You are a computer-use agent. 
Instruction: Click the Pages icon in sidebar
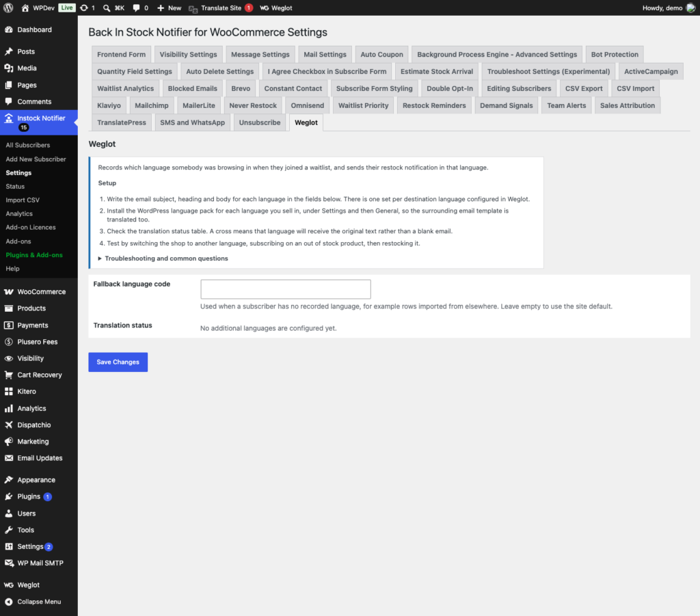tap(8, 85)
